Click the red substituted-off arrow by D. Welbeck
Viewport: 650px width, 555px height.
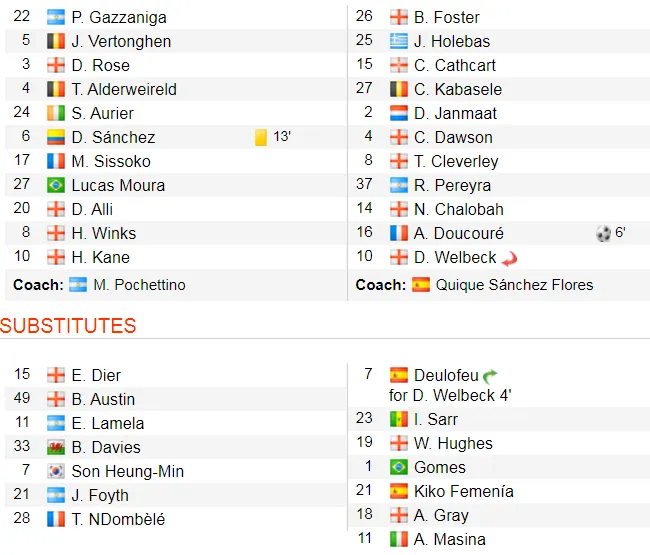(511, 258)
